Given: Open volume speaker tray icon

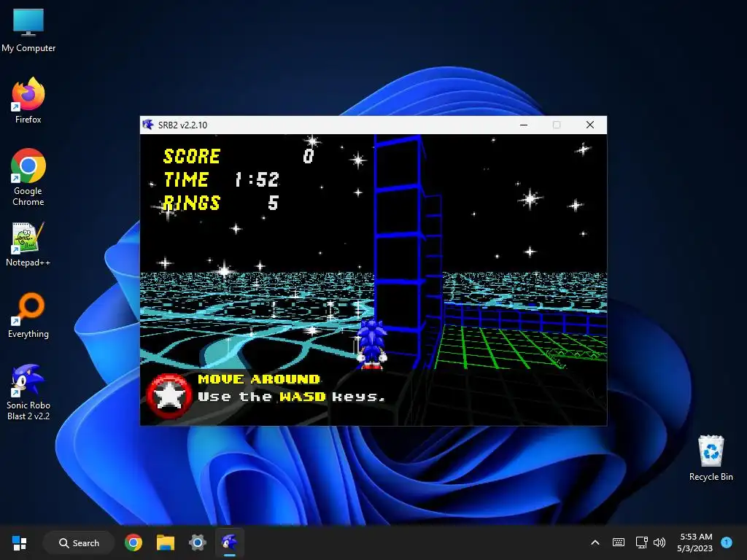Looking at the screenshot, I should pos(659,542).
